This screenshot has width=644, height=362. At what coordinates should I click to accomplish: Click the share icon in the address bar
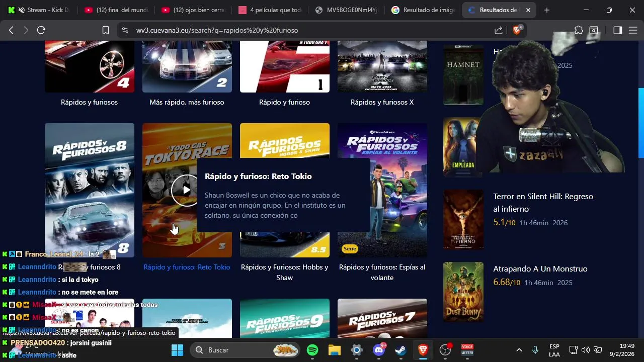498,30
